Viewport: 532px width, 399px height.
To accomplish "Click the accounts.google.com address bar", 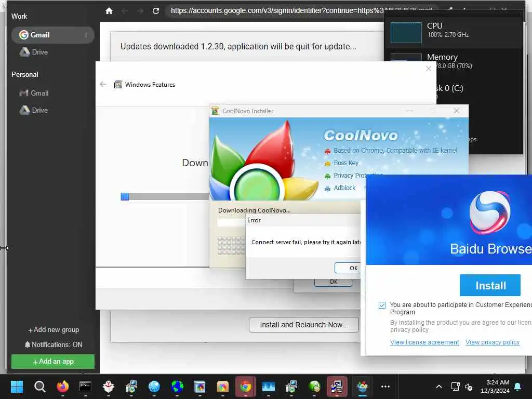I will (x=301, y=10).
